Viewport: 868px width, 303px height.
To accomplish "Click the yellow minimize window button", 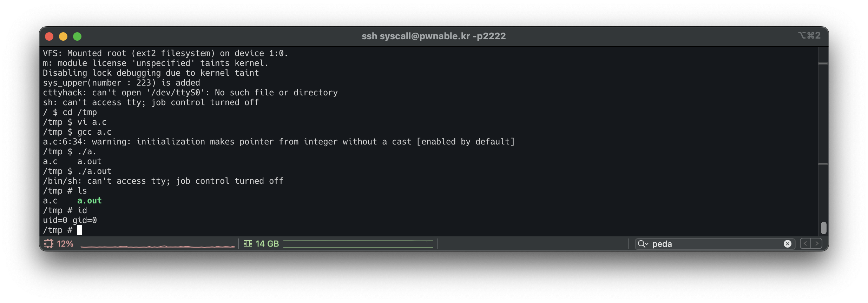I will coord(63,36).
